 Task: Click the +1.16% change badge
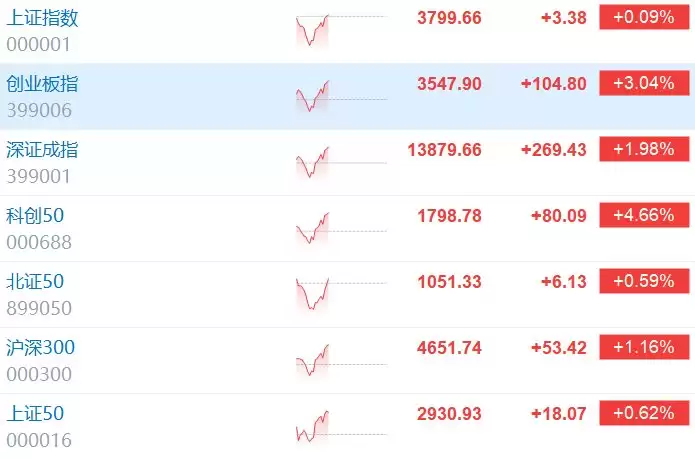(644, 347)
